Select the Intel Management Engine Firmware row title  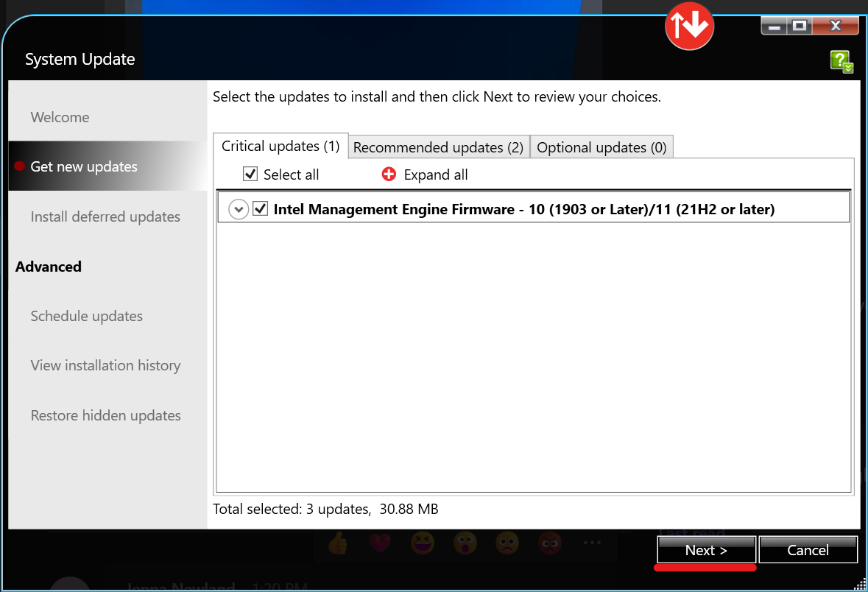(524, 209)
